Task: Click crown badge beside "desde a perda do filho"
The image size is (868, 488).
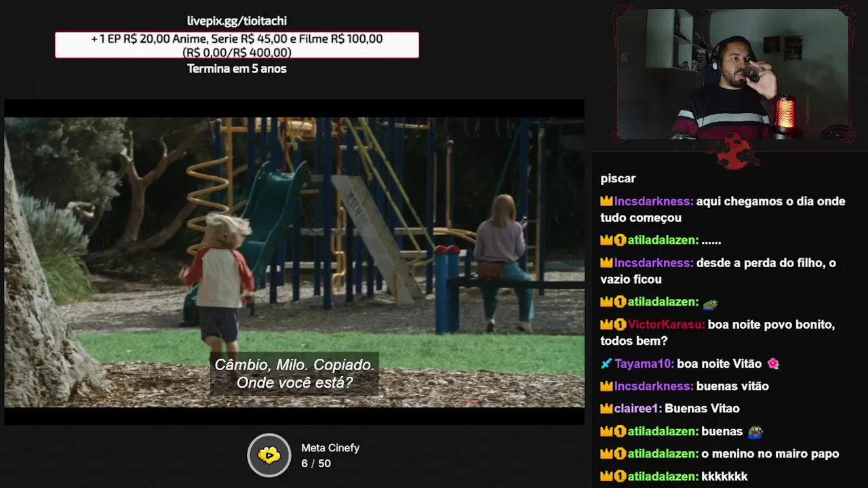Action: coord(606,263)
